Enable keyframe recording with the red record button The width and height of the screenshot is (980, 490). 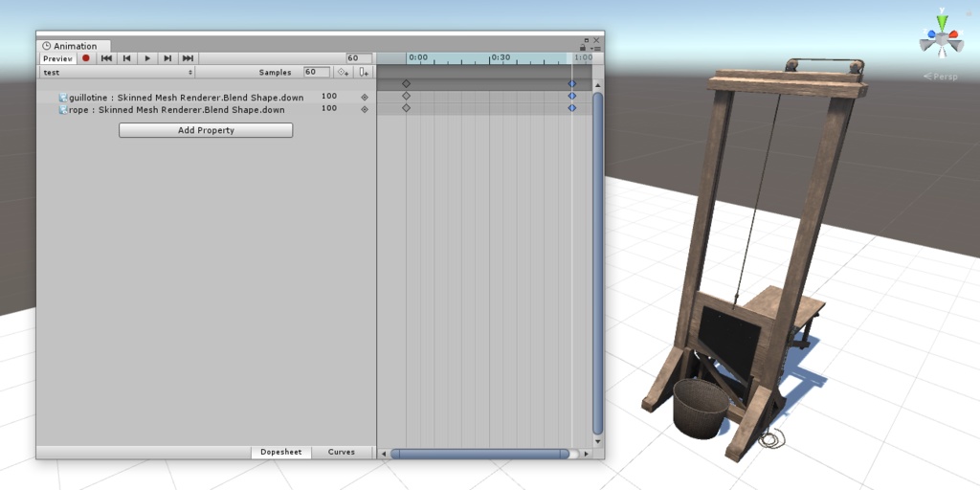(x=86, y=58)
